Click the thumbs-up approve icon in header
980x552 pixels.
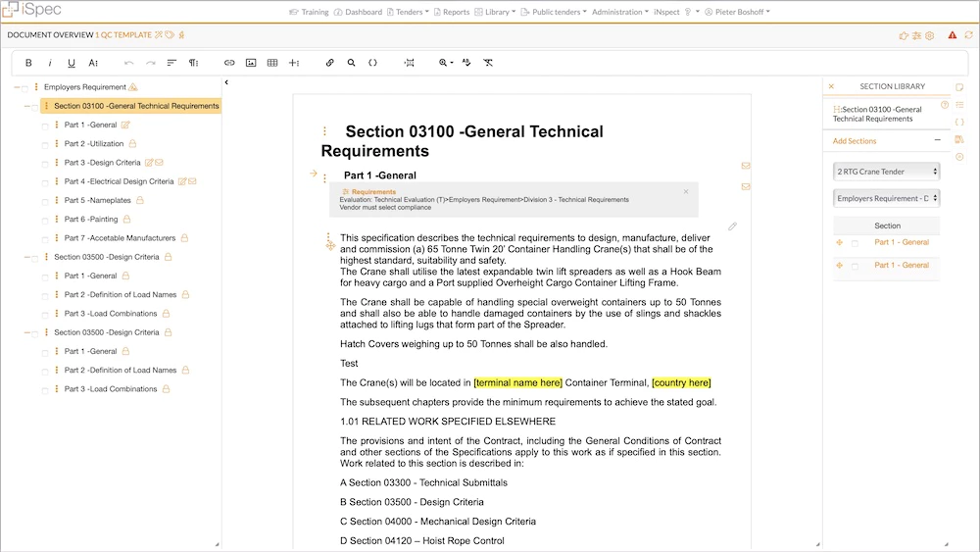coord(904,35)
